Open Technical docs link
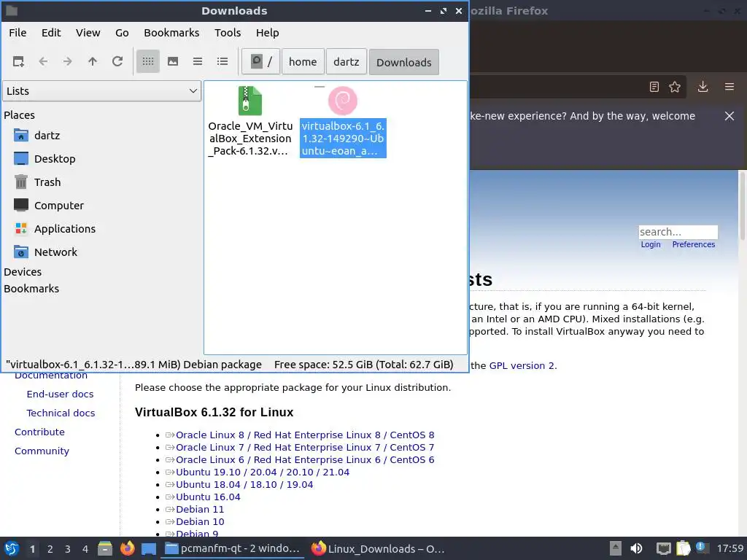This screenshot has height=560, width=747. point(61,413)
